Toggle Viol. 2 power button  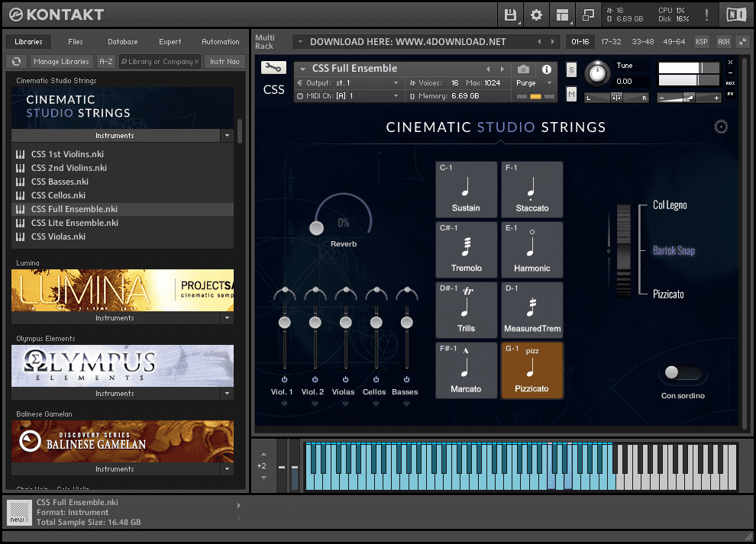315,379
